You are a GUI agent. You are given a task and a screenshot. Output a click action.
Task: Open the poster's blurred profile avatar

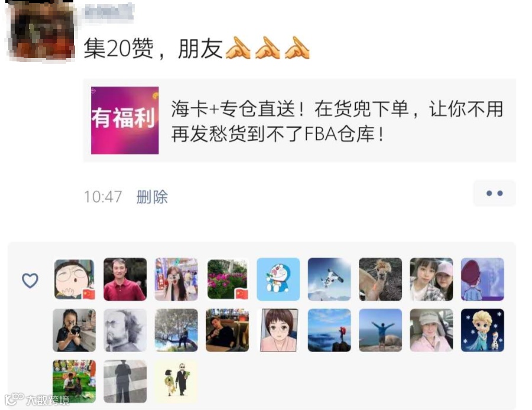click(41, 31)
